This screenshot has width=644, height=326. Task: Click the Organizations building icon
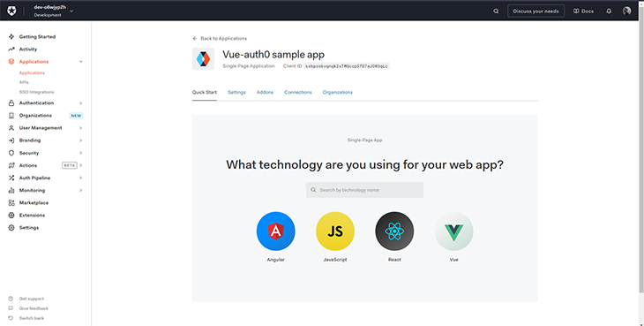tap(11, 116)
